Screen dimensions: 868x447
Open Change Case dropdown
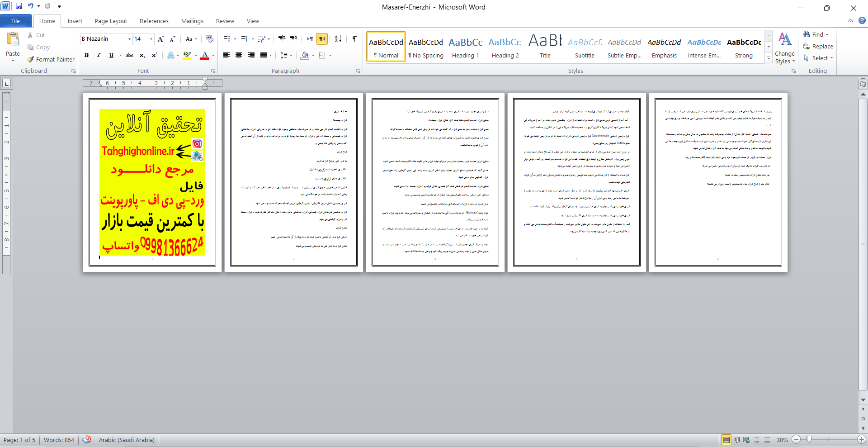(191, 39)
